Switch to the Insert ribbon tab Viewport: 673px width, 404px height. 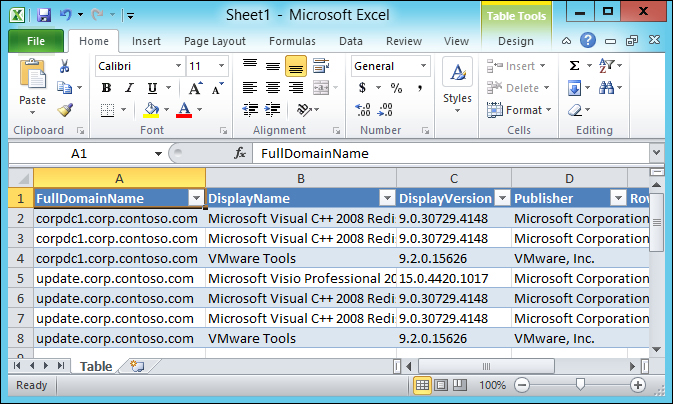[146, 41]
